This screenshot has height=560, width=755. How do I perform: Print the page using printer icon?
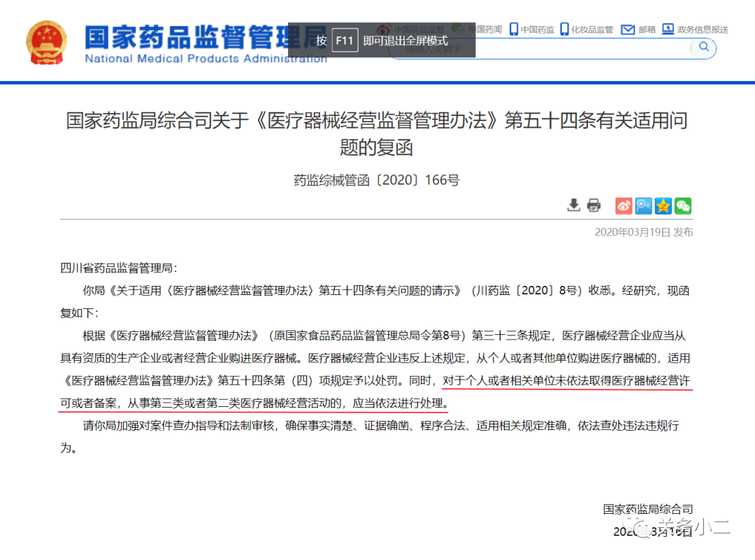click(x=594, y=205)
